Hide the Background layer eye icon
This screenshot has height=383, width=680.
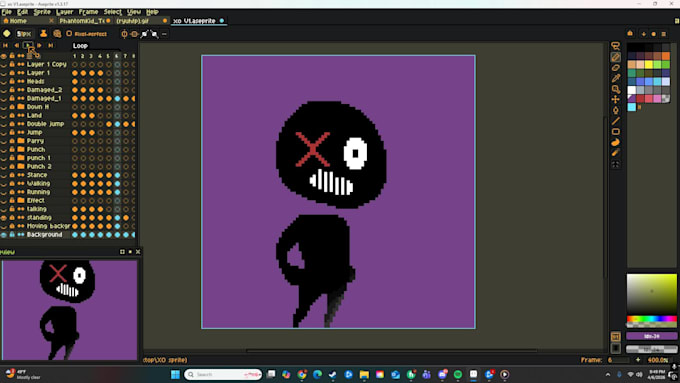click(x=4, y=235)
